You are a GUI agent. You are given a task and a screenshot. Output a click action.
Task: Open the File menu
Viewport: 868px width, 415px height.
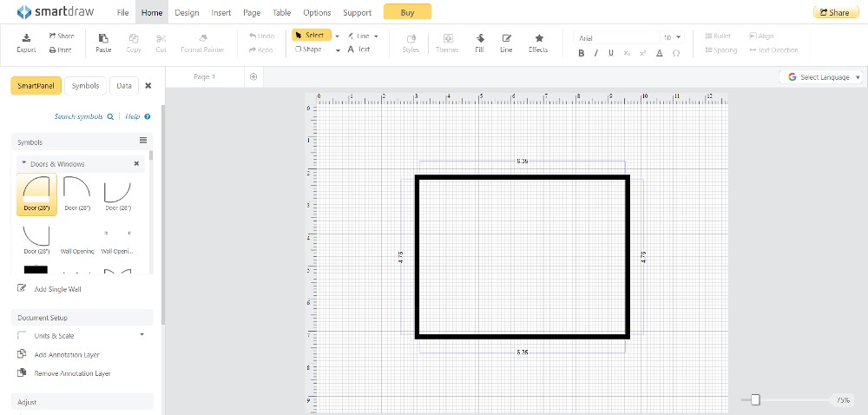pyautogui.click(x=123, y=12)
